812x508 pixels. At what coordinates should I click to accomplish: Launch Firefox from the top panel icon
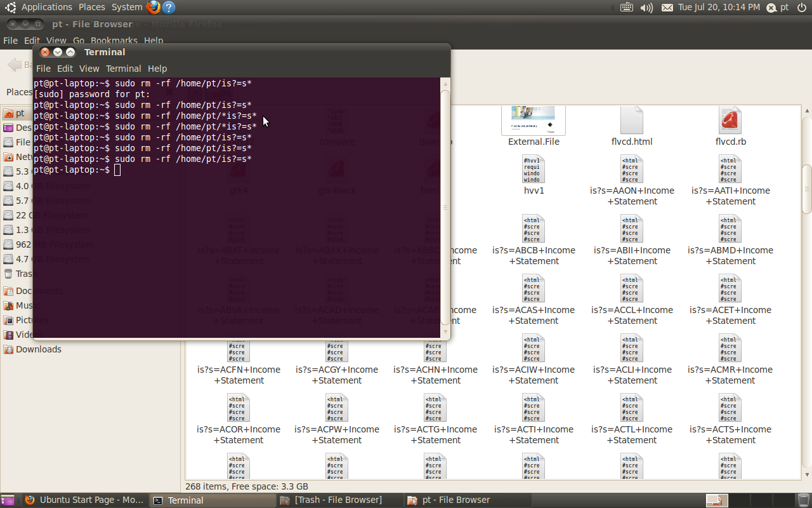tap(153, 8)
